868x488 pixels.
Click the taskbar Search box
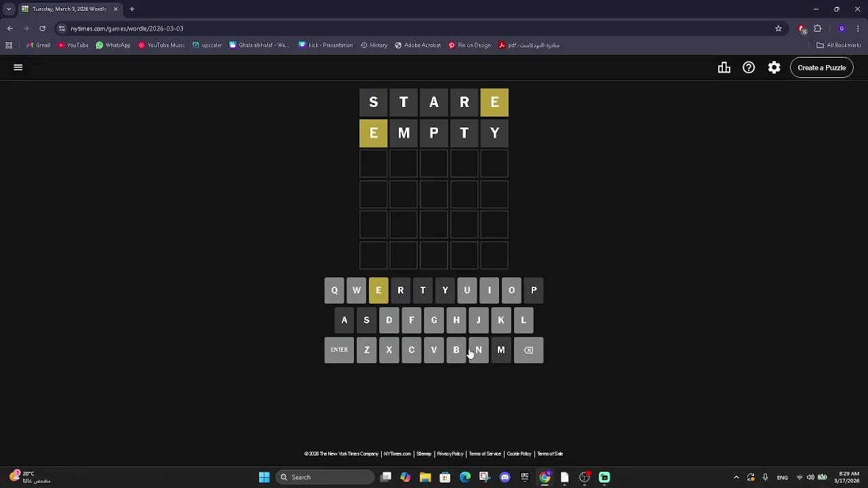(325, 477)
